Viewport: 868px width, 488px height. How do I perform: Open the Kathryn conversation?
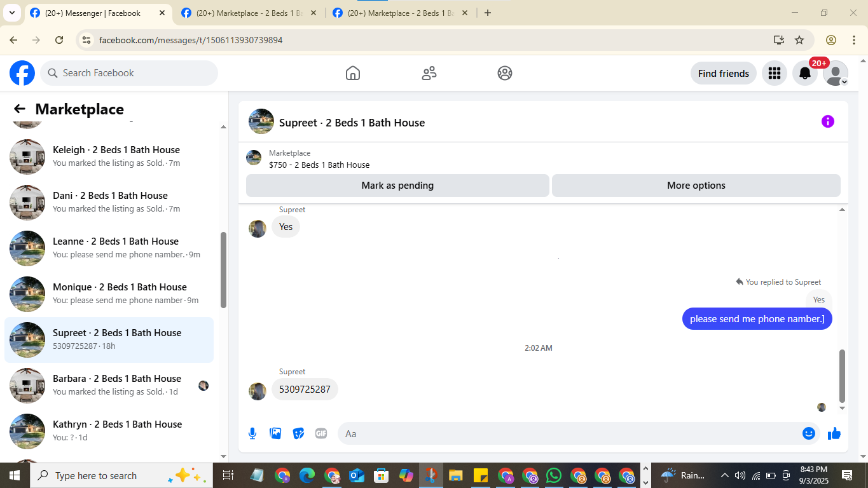click(x=109, y=431)
